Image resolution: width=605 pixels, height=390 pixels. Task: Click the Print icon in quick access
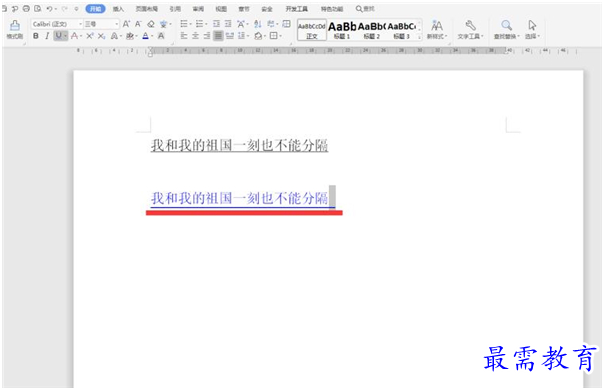(x=26, y=8)
